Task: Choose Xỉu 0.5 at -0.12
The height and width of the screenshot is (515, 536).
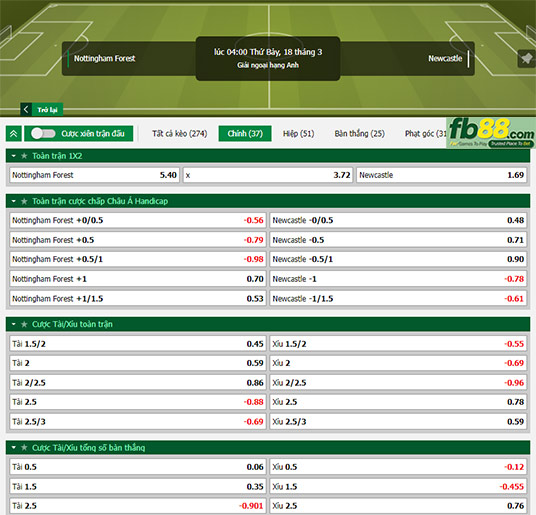Action: click(398, 467)
